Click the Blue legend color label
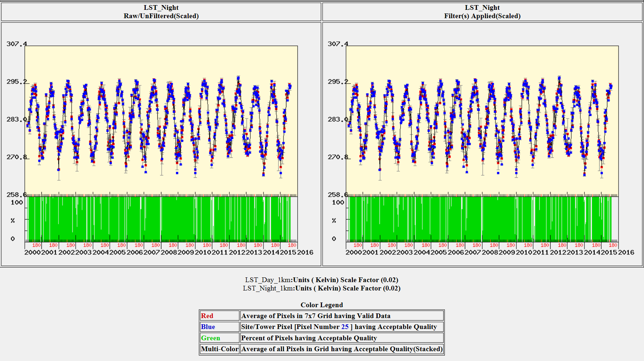The width and height of the screenshot is (644, 361). point(208,327)
